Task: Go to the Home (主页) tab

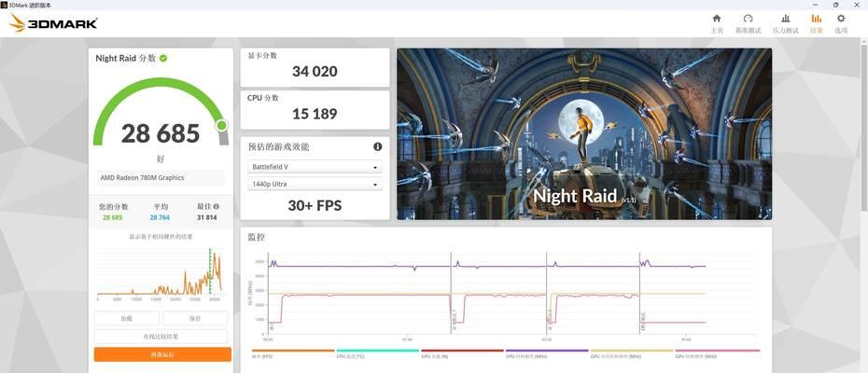Action: tap(716, 24)
